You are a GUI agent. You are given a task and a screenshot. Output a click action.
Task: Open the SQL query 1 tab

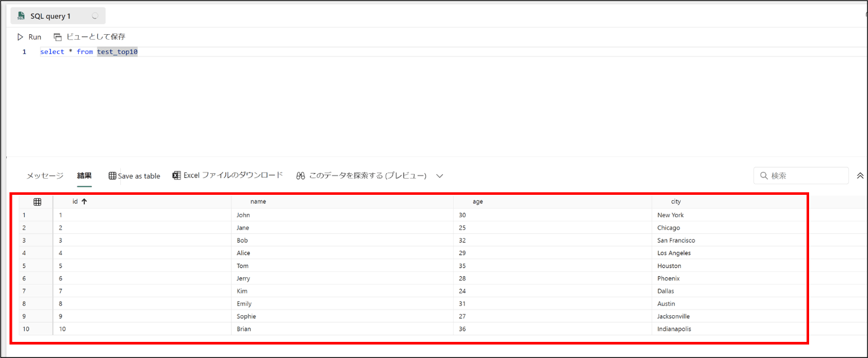pyautogui.click(x=58, y=16)
